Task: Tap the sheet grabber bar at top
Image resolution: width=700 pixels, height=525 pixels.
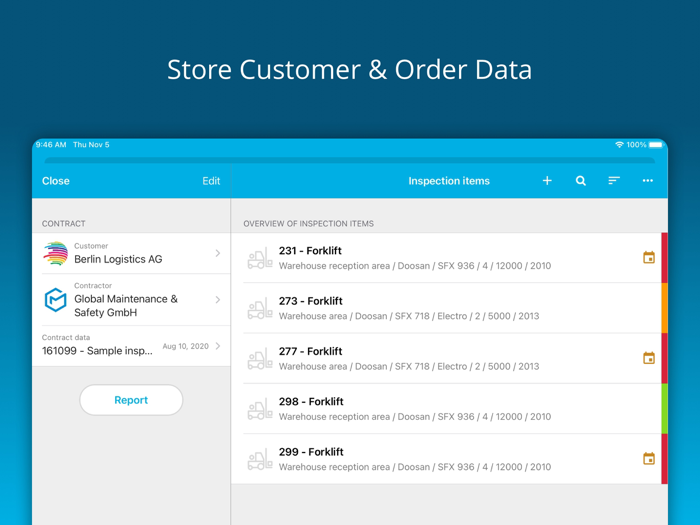Action: [x=350, y=160]
